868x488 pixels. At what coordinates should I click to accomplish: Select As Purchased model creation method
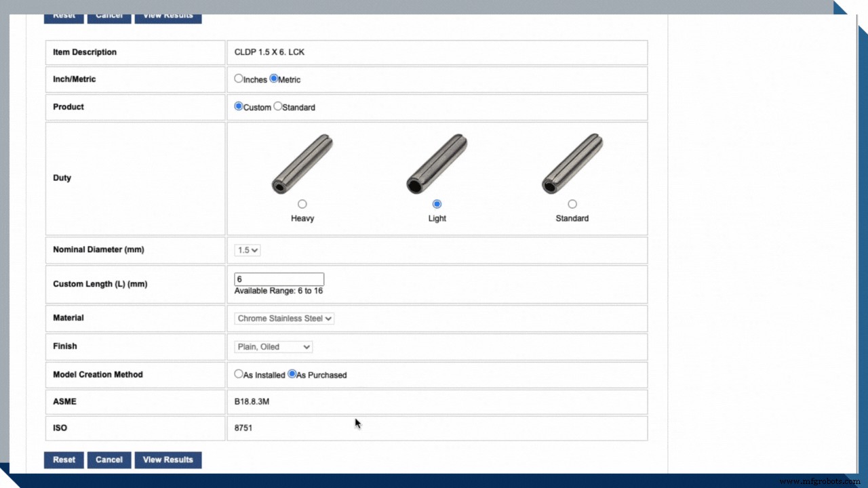[x=292, y=373]
